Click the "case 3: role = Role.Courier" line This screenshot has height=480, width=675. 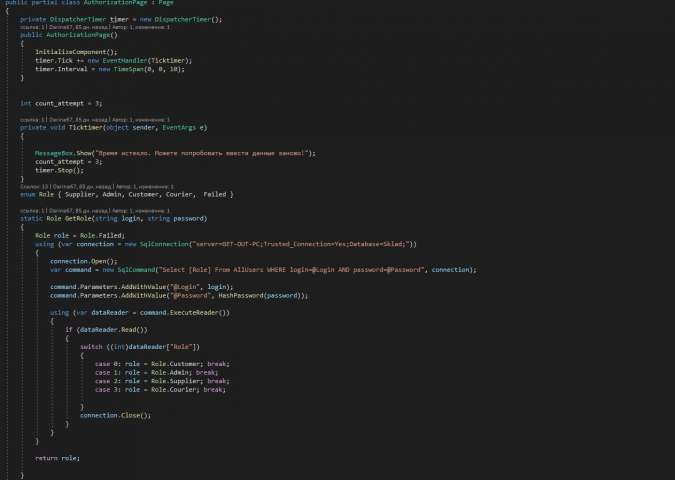tap(160, 390)
